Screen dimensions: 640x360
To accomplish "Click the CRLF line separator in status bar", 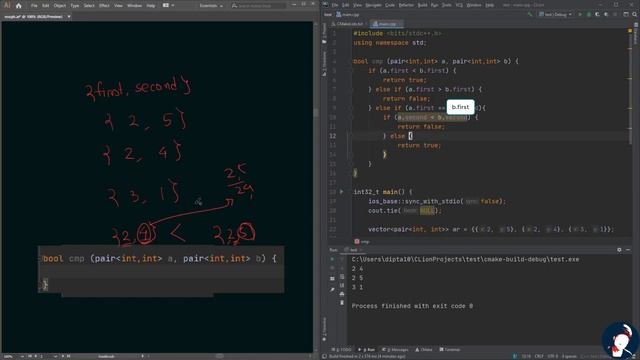I will [539, 356].
